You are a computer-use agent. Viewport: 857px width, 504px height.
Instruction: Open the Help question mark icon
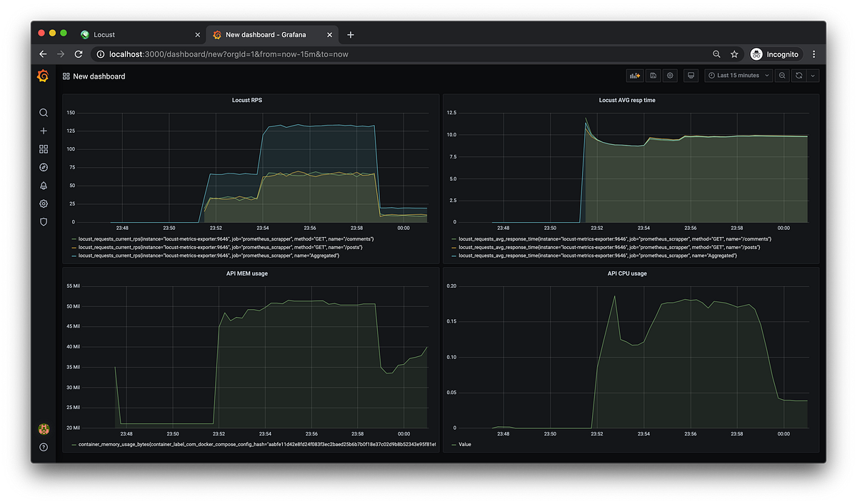pyautogui.click(x=44, y=447)
